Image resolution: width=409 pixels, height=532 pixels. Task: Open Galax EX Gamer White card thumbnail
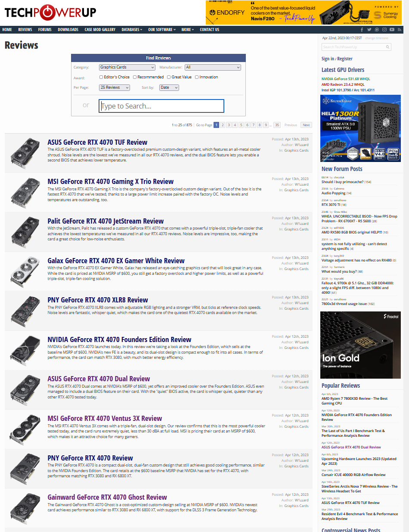25,271
